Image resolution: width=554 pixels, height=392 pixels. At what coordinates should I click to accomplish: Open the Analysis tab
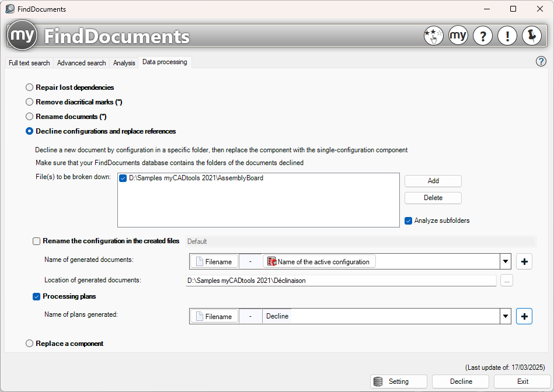(x=124, y=63)
